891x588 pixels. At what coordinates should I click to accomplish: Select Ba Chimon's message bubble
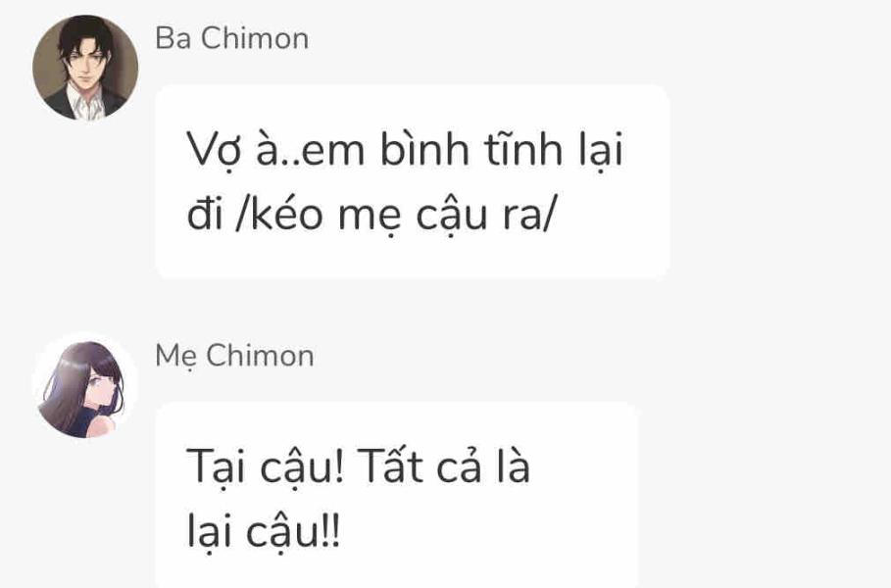412,182
